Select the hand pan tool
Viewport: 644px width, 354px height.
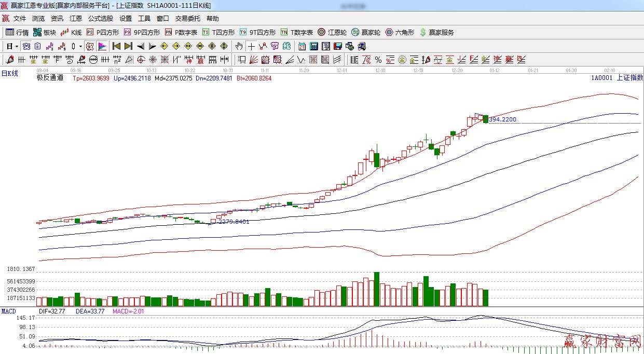[239, 46]
